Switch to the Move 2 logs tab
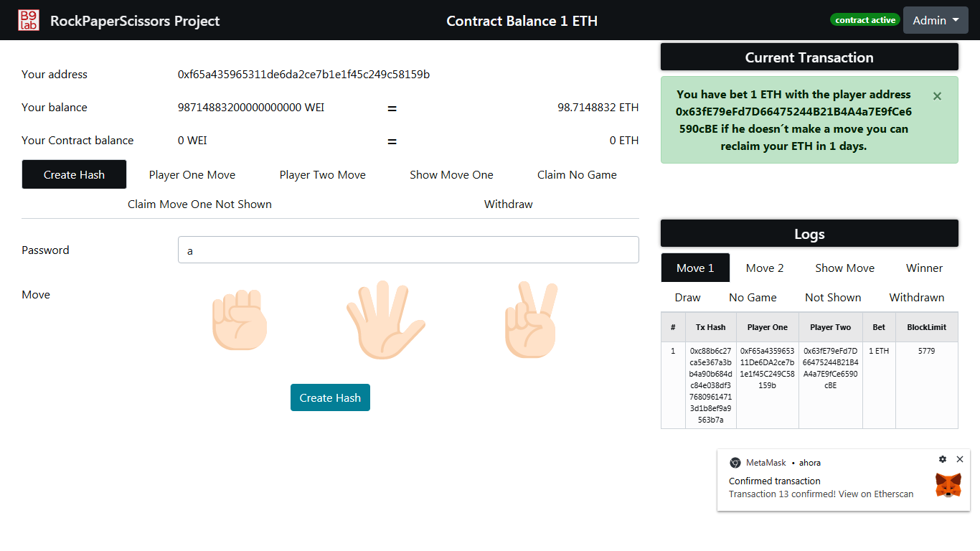The width and height of the screenshot is (980, 551). click(x=764, y=268)
